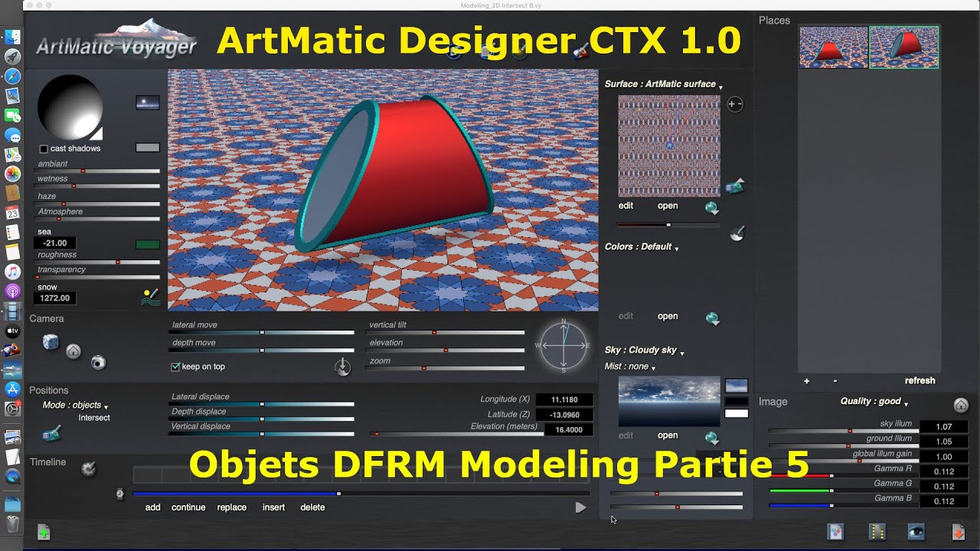980x551 pixels.
Task: Open the Sky : Cloudy sky dropdown
Action: (644, 350)
